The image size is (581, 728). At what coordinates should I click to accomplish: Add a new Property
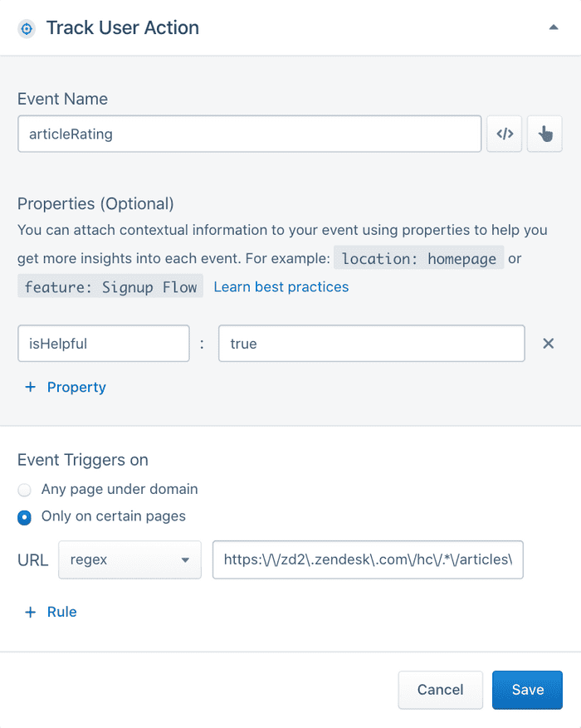pos(66,387)
